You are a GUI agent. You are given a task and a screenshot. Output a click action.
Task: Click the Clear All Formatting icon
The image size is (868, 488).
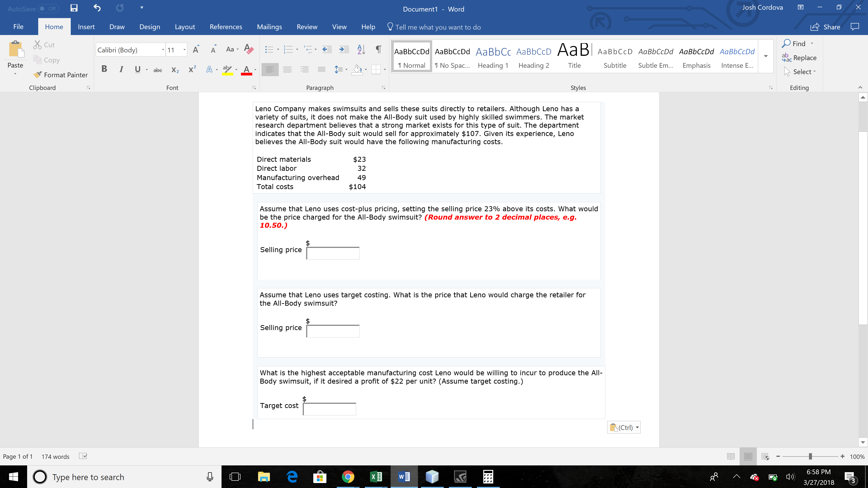coord(248,49)
